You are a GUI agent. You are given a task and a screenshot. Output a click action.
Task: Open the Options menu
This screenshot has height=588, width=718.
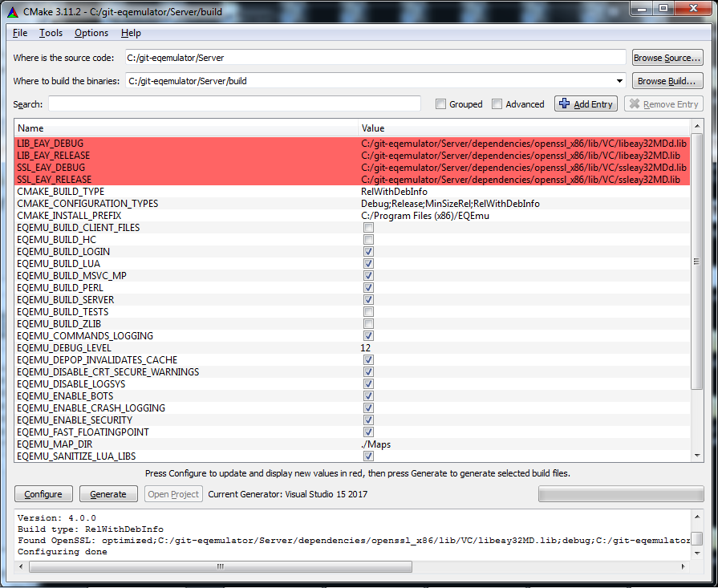pos(91,33)
